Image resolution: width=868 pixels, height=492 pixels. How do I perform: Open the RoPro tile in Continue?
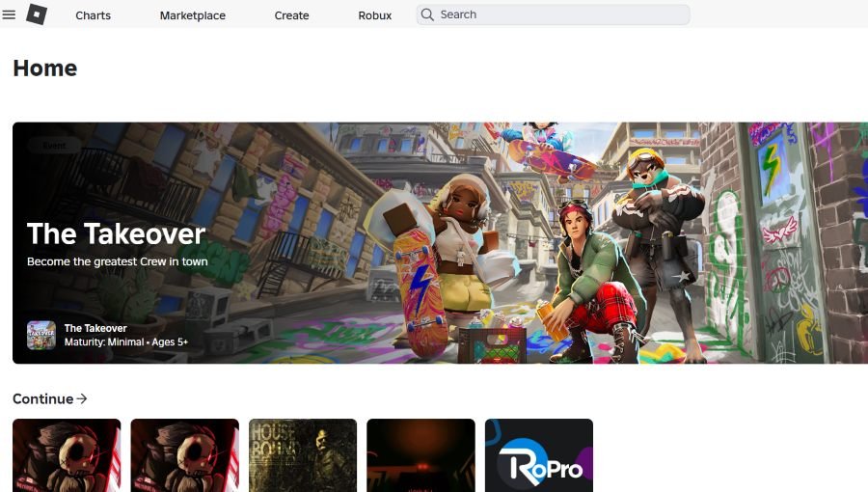point(538,455)
